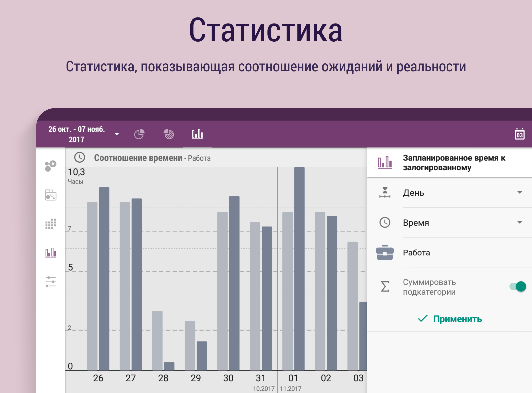Click the '30' day label on the axis

pyautogui.click(x=228, y=378)
